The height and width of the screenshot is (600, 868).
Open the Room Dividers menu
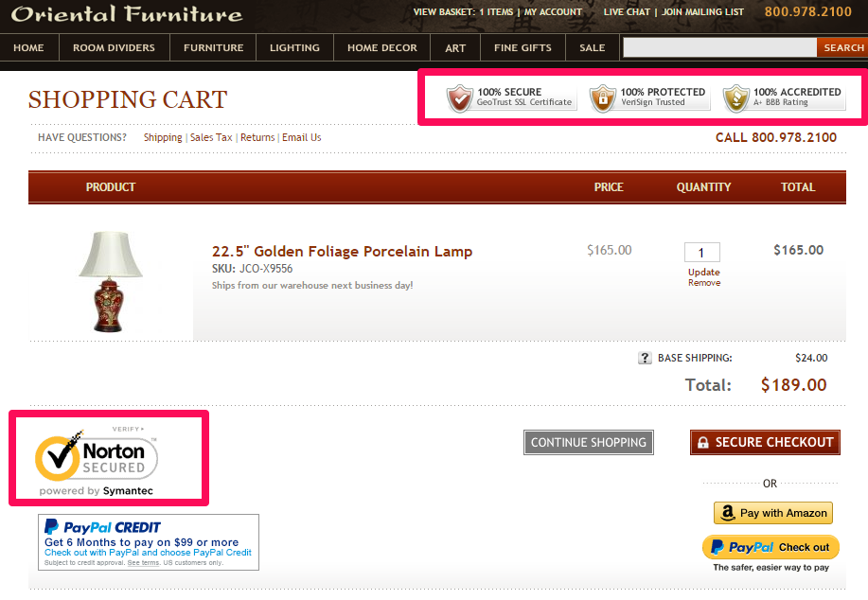[x=115, y=47]
